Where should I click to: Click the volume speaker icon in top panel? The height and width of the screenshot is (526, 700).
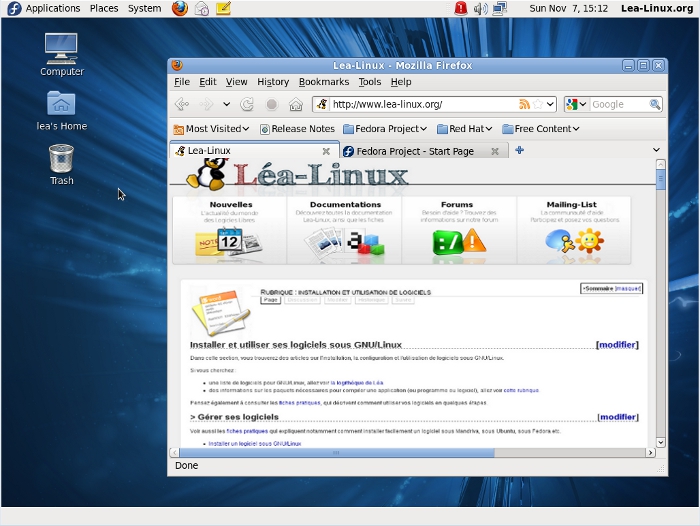click(480, 8)
